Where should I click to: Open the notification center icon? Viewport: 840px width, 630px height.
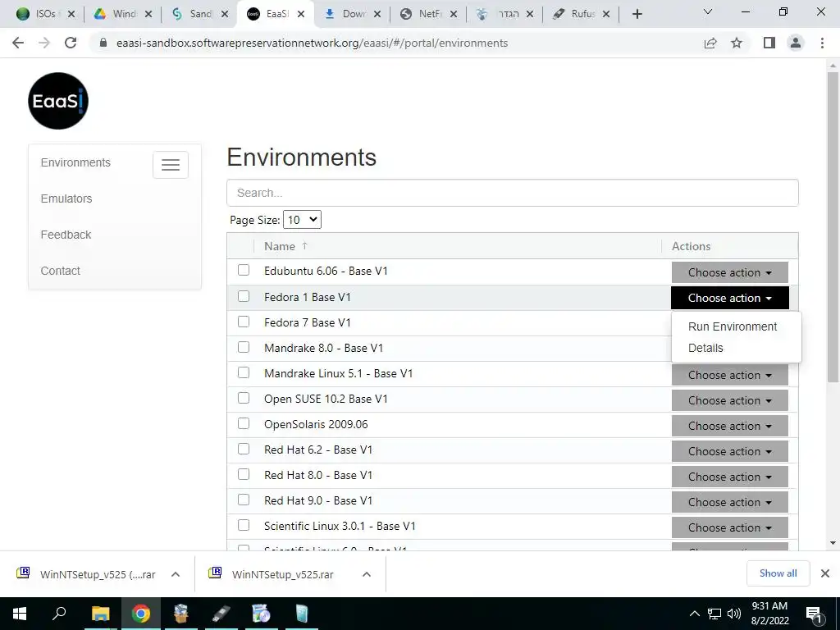[x=814, y=614]
